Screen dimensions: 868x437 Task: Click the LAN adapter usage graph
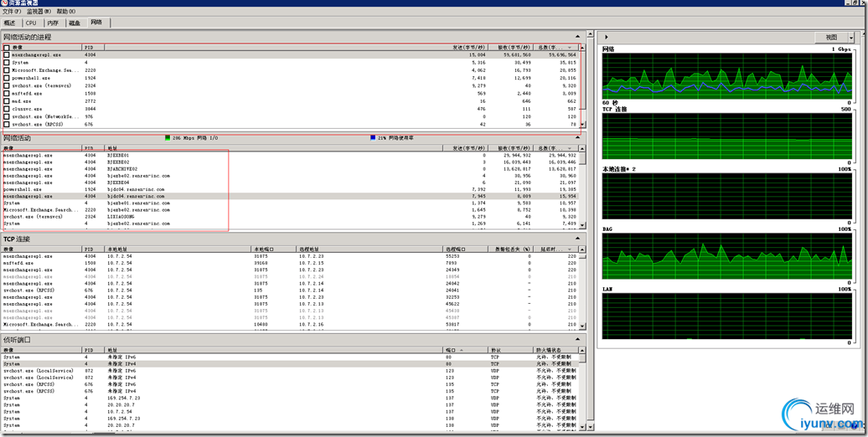(727, 316)
